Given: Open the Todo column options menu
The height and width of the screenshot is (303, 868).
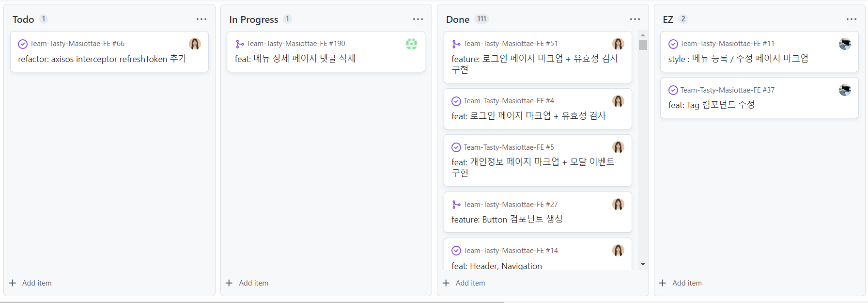Looking at the screenshot, I should (201, 19).
